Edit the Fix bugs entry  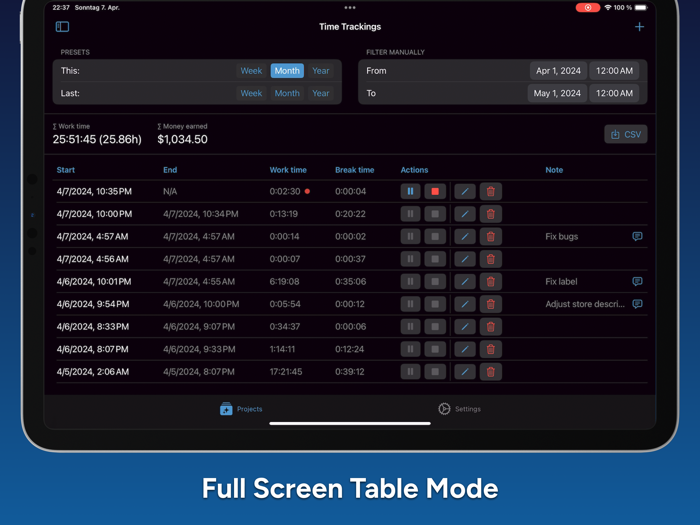[x=465, y=237]
